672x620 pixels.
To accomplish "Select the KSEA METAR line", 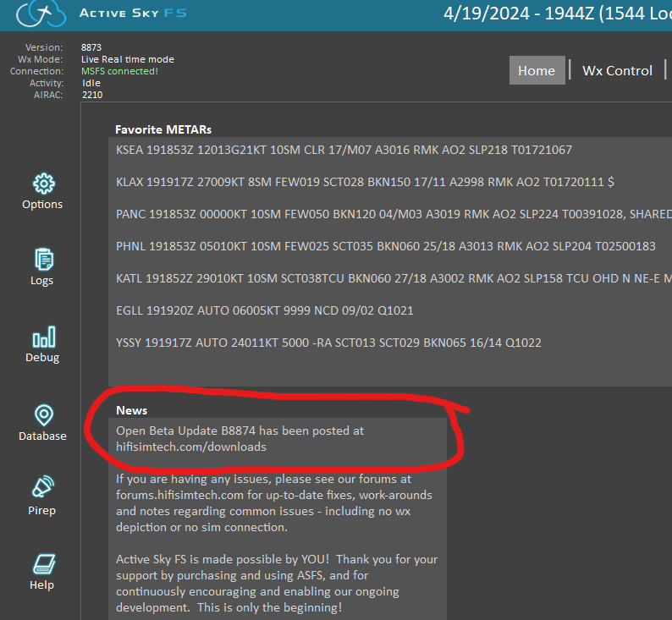I will [344, 150].
